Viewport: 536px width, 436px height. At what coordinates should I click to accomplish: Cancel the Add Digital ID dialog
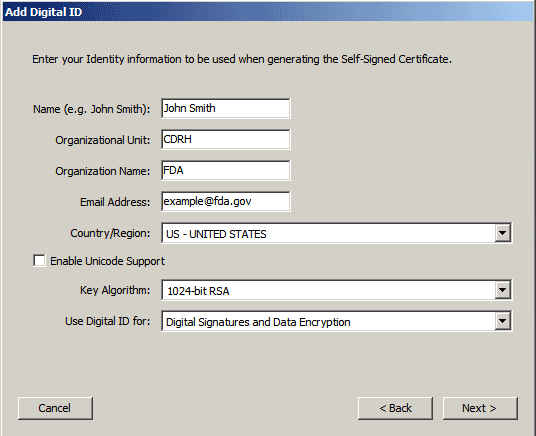[x=55, y=408]
